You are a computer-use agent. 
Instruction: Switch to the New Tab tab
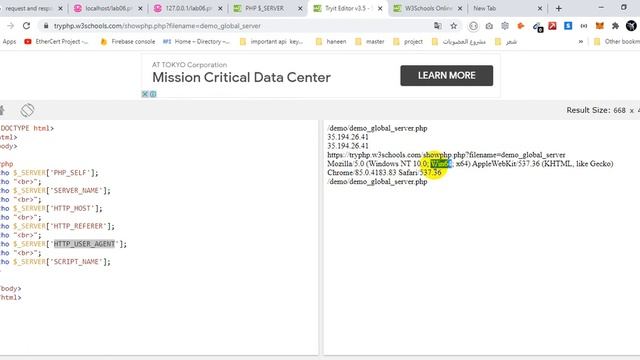click(x=484, y=8)
